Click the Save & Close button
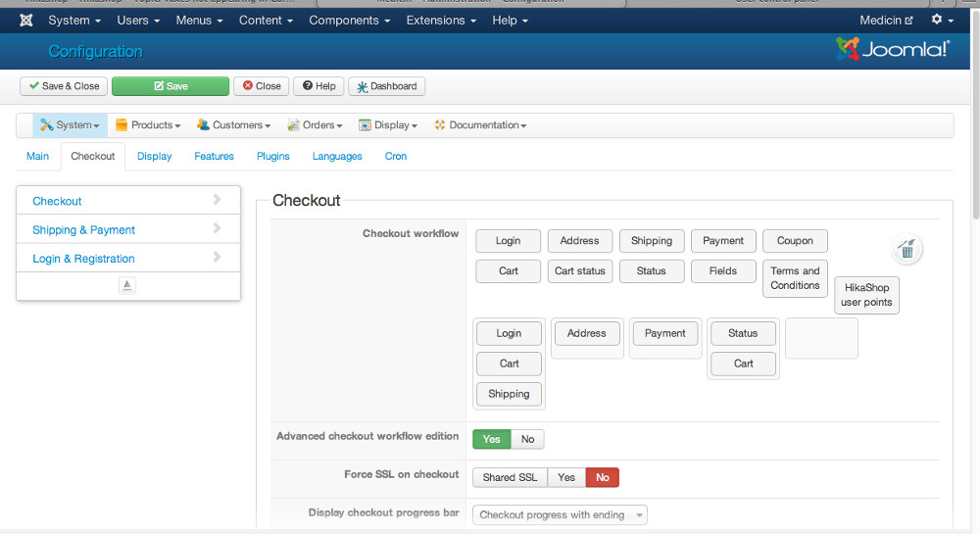 click(x=64, y=86)
